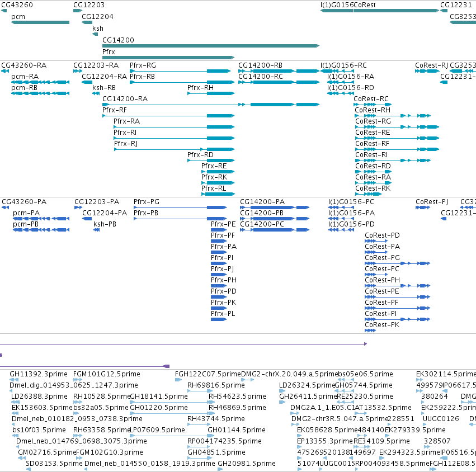
Task: Select the CG12203 gene label
Action: 89,5
